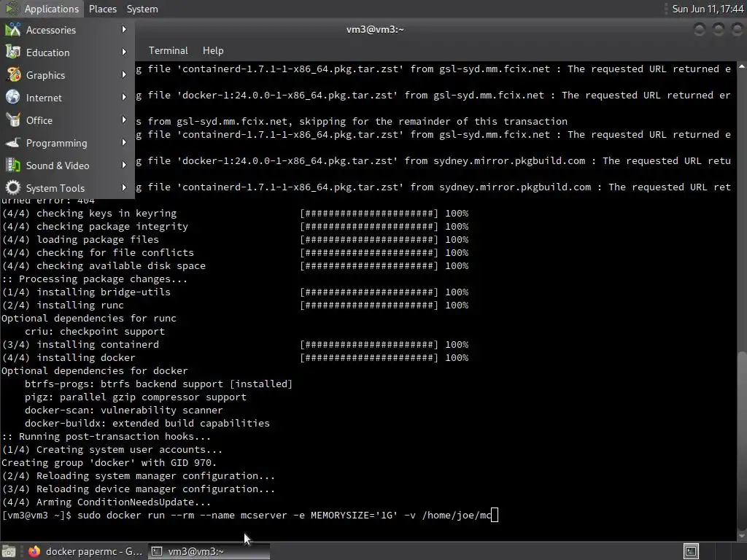Click the '(4/4) Arming ConditionNeedsUpdate...' line

pos(106,502)
